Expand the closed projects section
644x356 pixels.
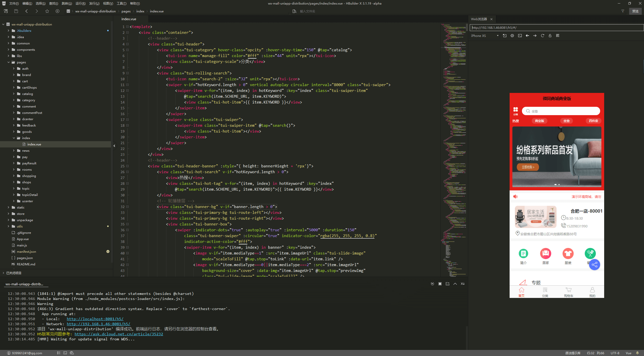(x=3, y=273)
